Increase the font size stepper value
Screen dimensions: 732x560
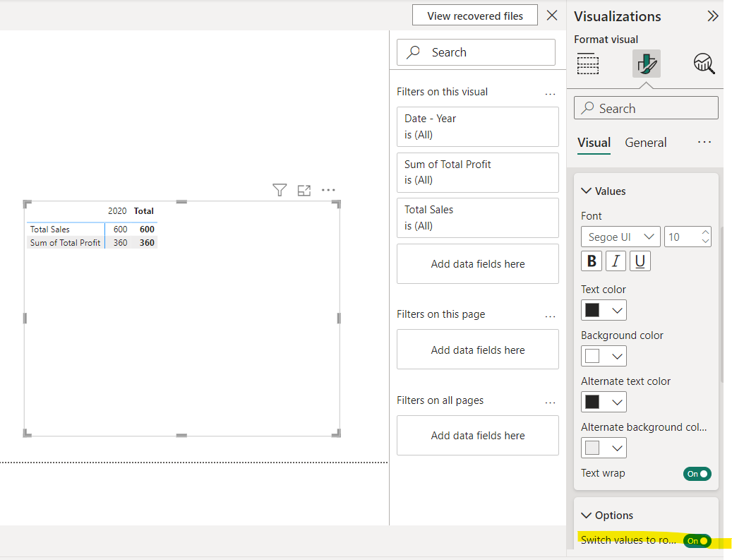point(705,232)
